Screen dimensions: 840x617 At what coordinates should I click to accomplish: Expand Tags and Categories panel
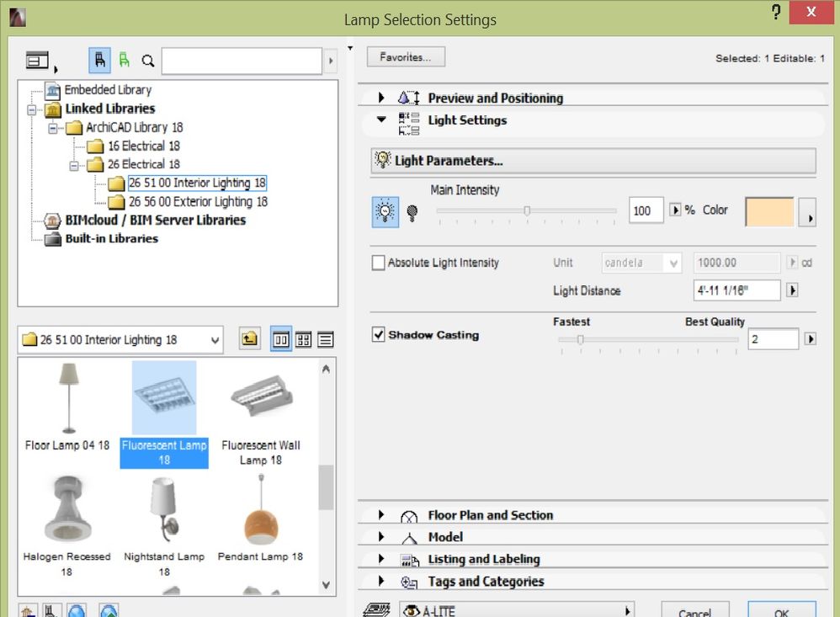coord(381,581)
